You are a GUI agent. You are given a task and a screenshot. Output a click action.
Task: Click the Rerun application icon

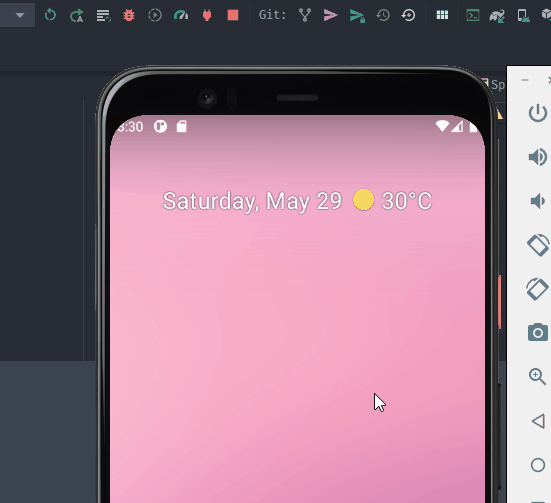click(x=50, y=15)
